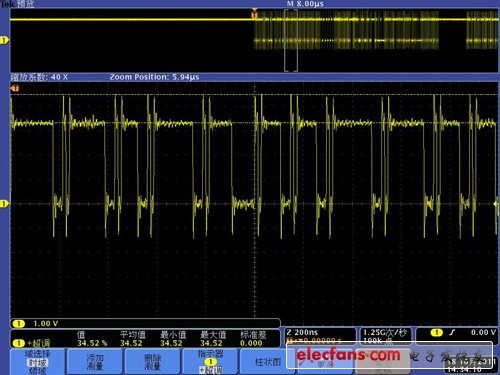Click the 0.00 V trigger level readout
This screenshot has width=500, height=375.
pyautogui.click(x=483, y=332)
